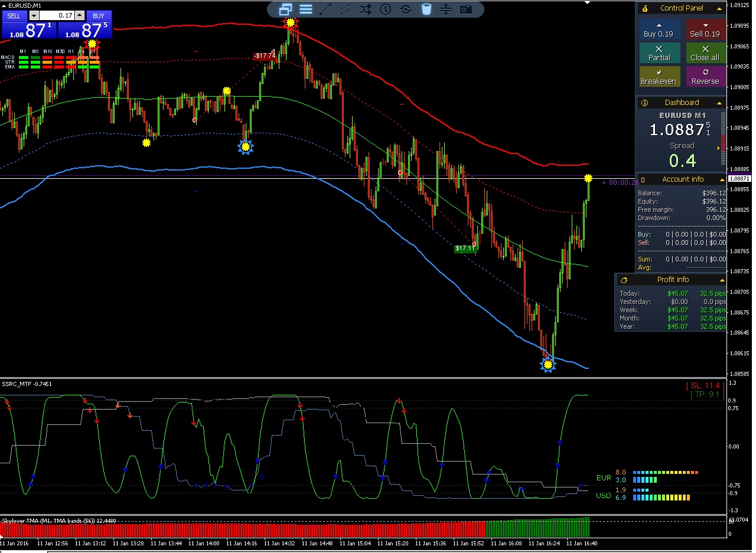Take a screenshot with the camera icon

pos(466,9)
